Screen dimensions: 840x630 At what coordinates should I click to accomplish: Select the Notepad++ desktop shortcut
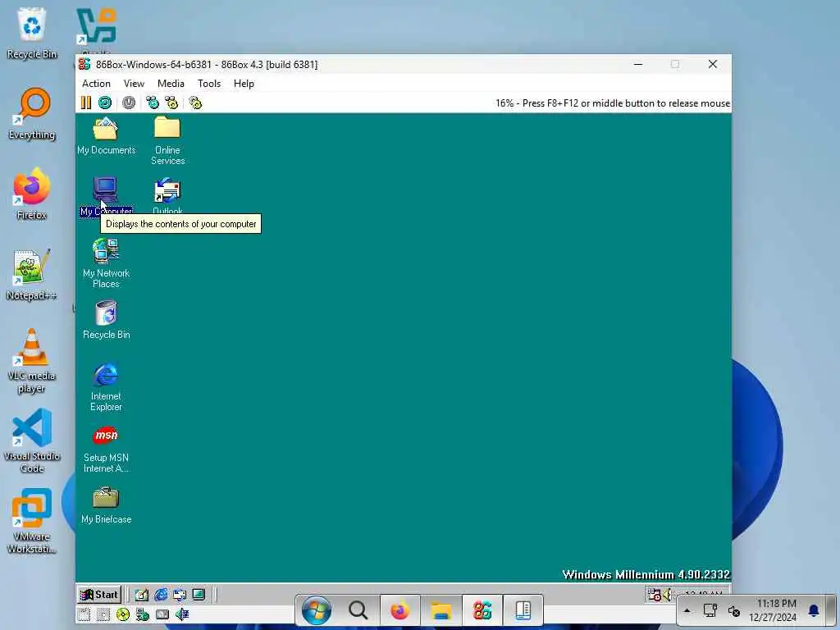[32, 274]
